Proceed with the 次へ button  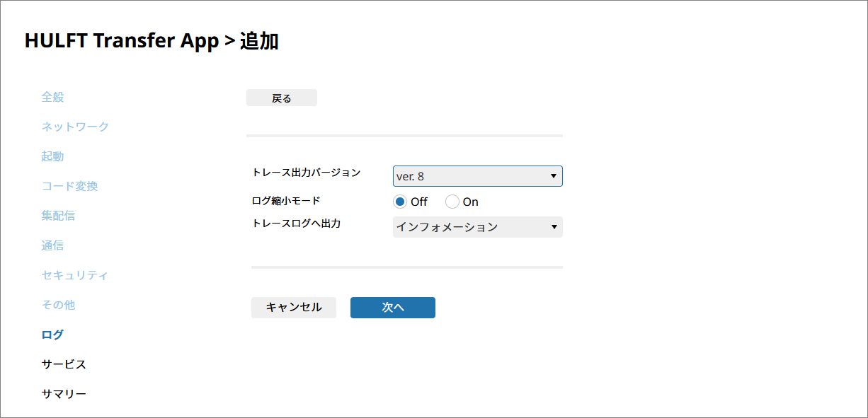click(392, 308)
